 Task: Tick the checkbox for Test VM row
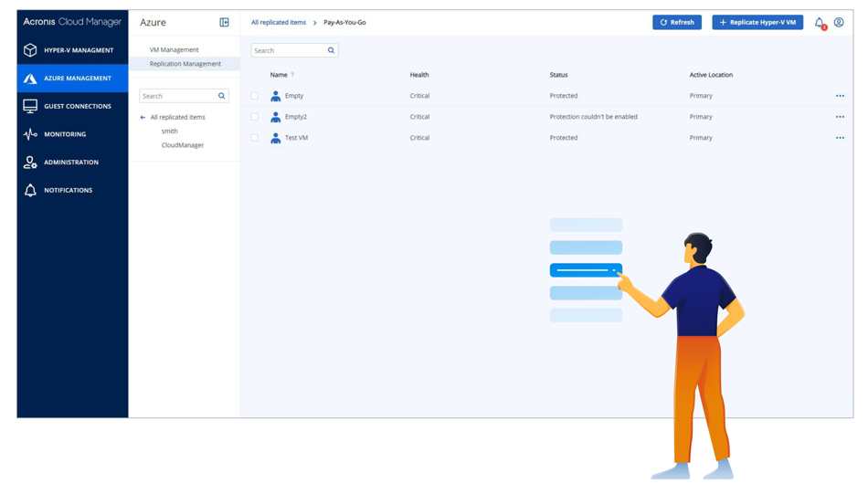pyautogui.click(x=255, y=138)
